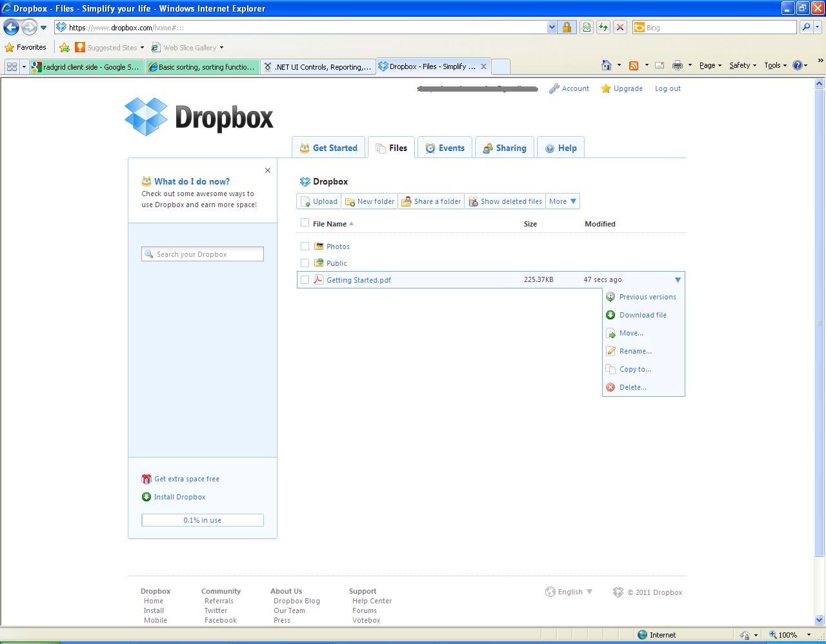Open the Safety menu dropdown

[743, 65]
